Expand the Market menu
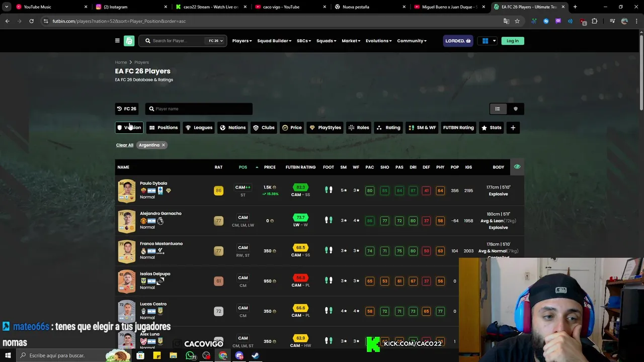The width and height of the screenshot is (644, 362). click(351, 41)
